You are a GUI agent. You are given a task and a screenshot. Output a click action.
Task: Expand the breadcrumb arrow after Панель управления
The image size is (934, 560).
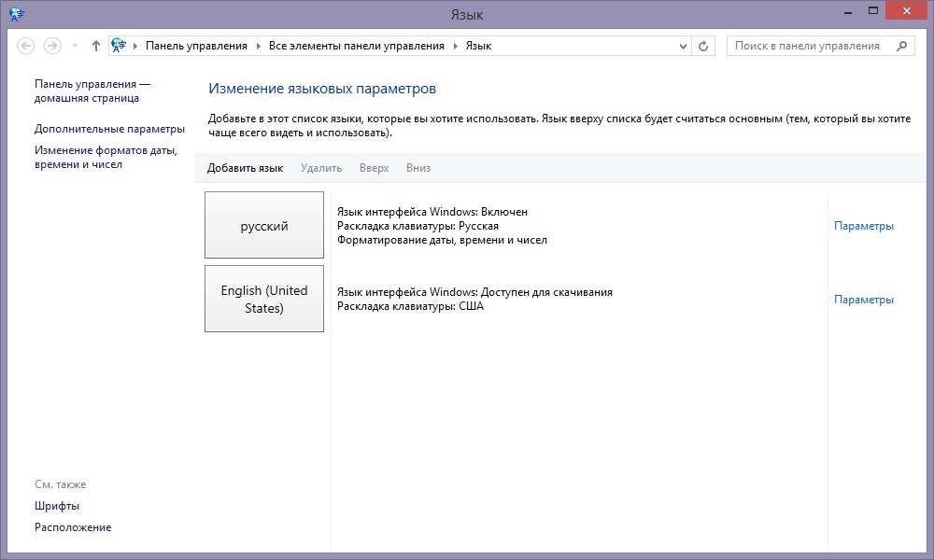pos(259,46)
